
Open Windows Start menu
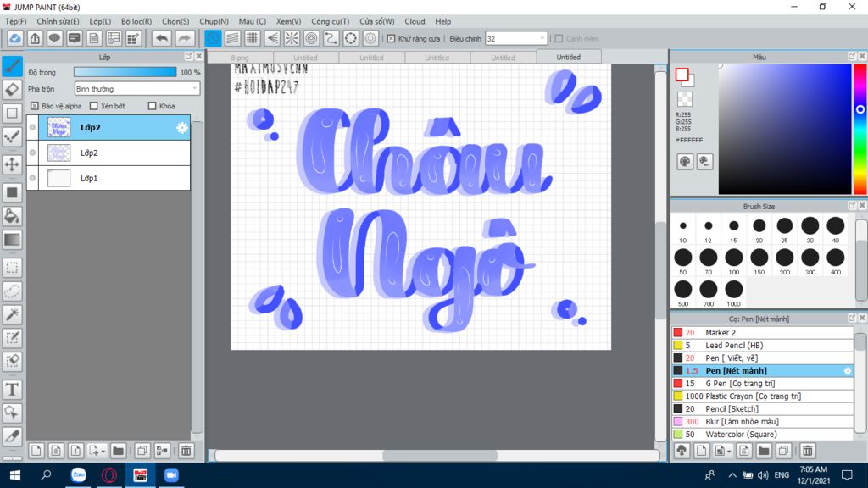15,475
